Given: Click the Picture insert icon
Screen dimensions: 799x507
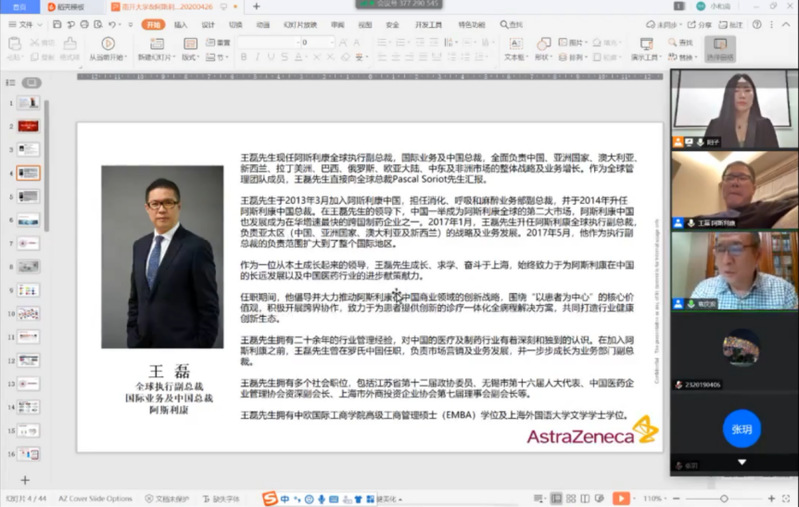Looking at the screenshot, I should point(563,42).
